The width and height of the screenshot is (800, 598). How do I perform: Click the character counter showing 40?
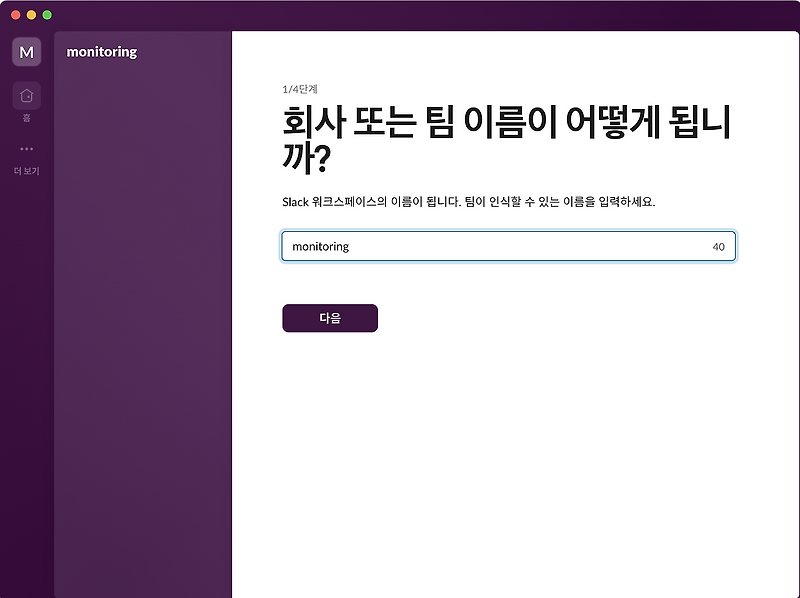pyautogui.click(x=719, y=245)
